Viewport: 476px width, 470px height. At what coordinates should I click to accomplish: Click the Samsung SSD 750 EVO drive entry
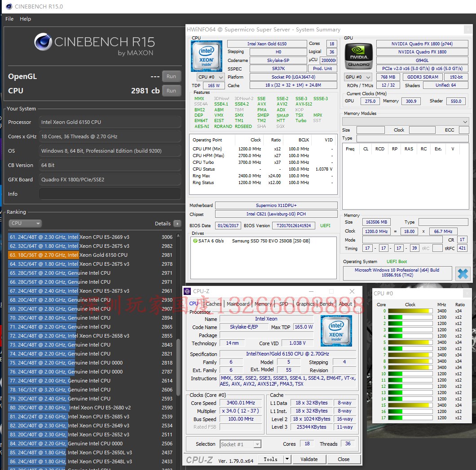click(x=271, y=241)
